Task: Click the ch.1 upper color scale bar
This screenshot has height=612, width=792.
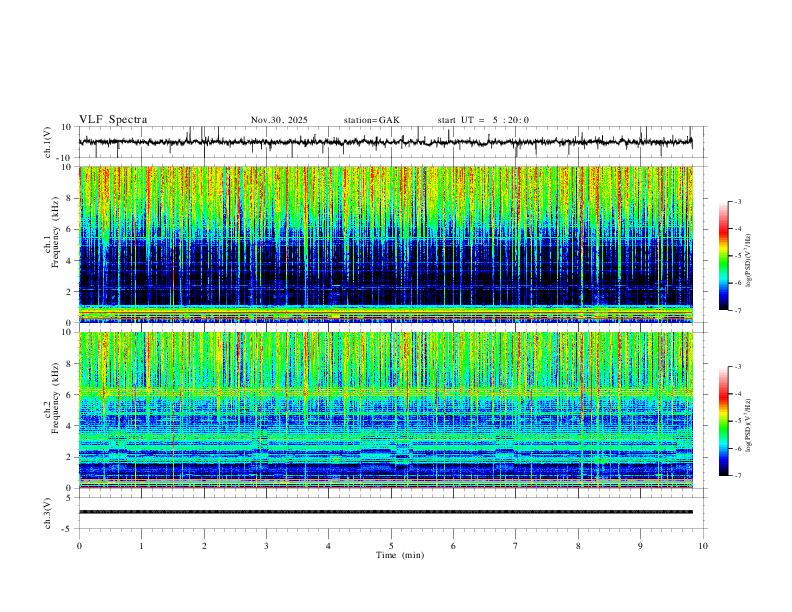Action: click(x=723, y=256)
